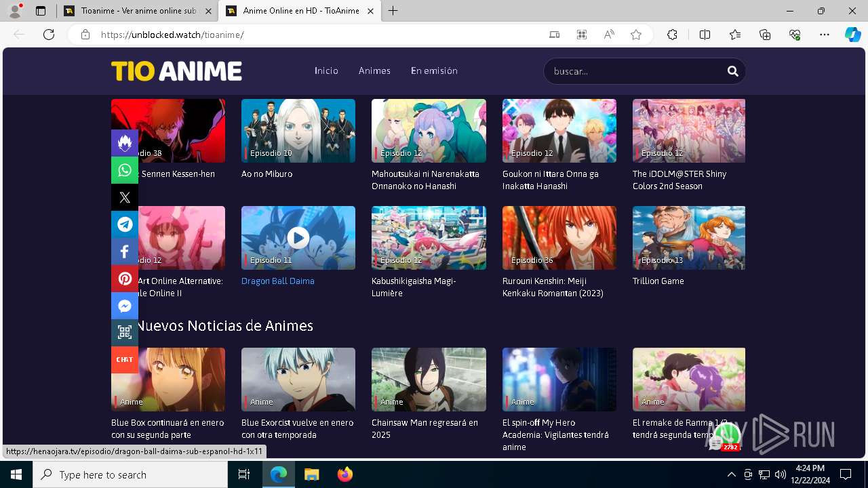This screenshot has height=488, width=868.
Task: Open the notification center icon
Action: point(846,474)
